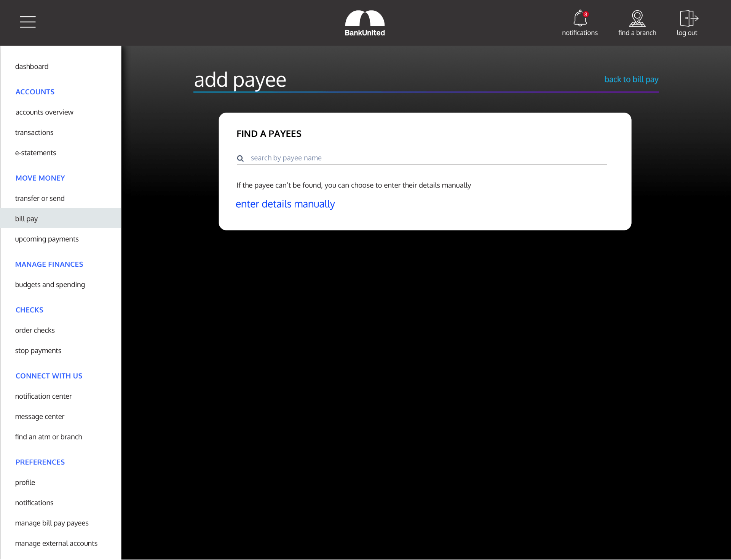
Task: Open the hamburger menu icon
Action: click(x=28, y=22)
